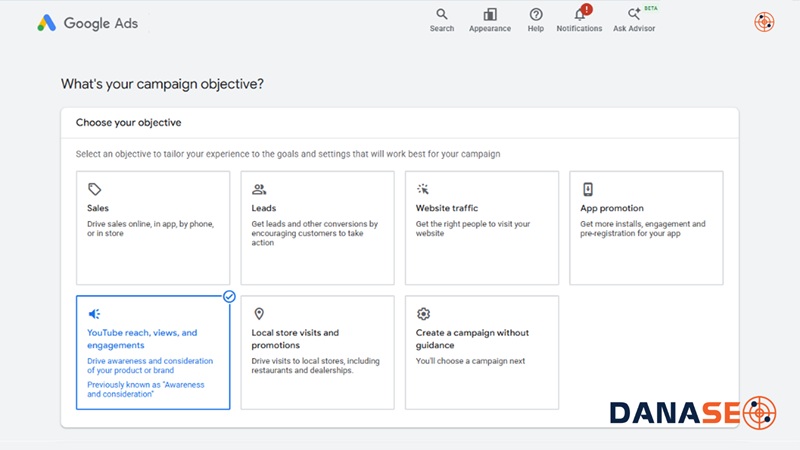Click 'Drive awareness and consideration' description
The height and width of the screenshot is (450, 800).
[150, 365]
